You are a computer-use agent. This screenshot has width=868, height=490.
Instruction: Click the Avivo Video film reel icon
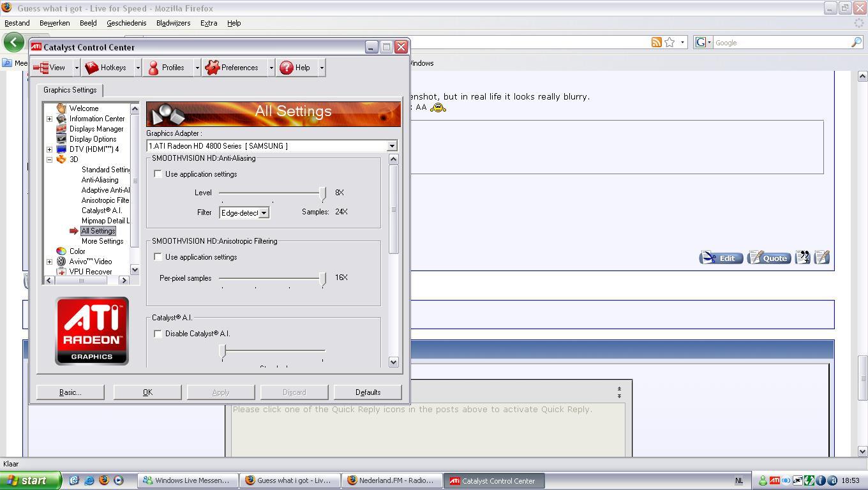(x=61, y=262)
